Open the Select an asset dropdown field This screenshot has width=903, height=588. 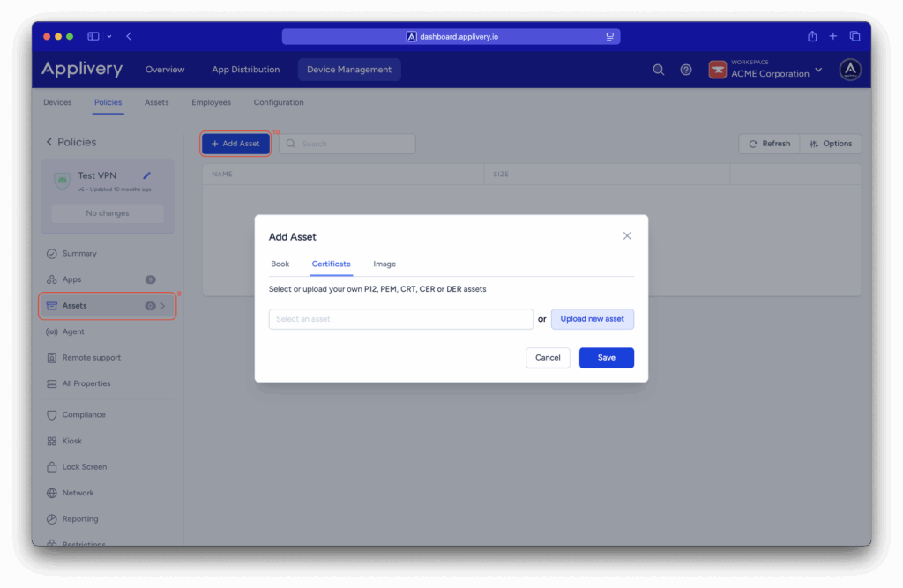(x=400, y=319)
